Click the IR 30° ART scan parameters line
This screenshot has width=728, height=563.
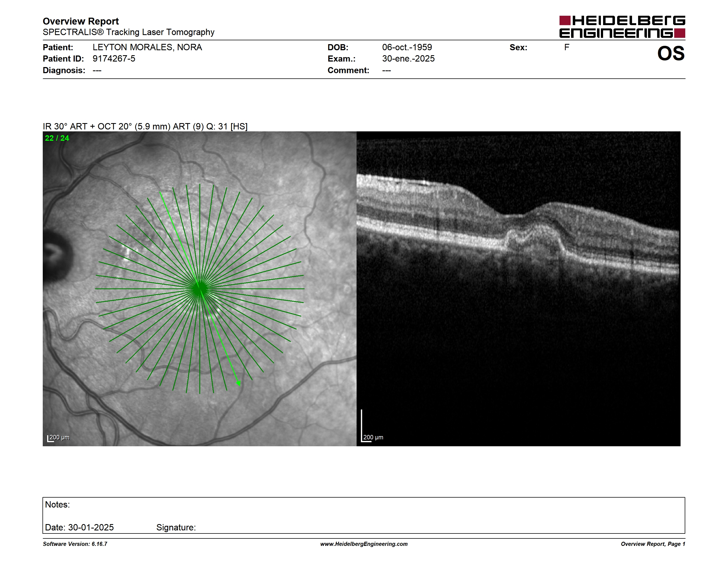pos(145,126)
